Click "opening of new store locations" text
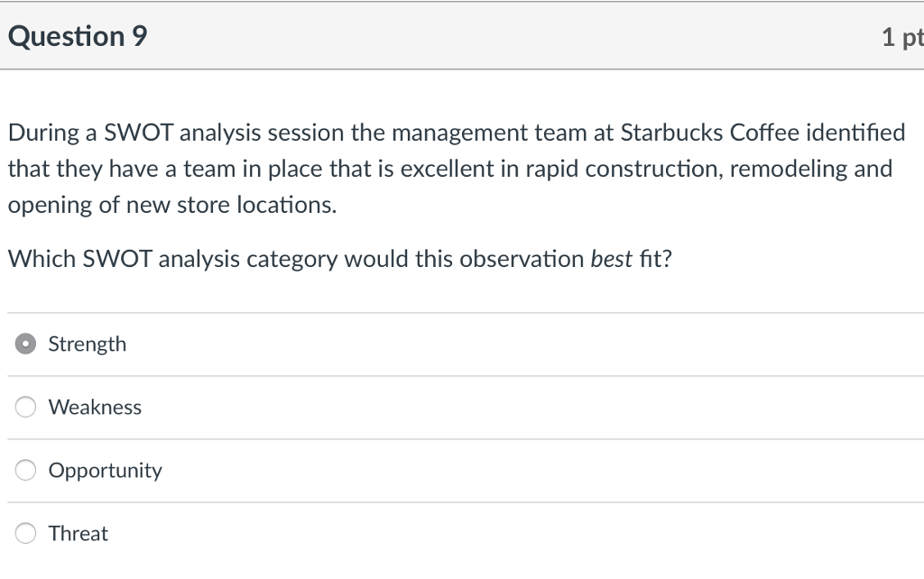The width and height of the screenshot is (924, 579). [171, 206]
